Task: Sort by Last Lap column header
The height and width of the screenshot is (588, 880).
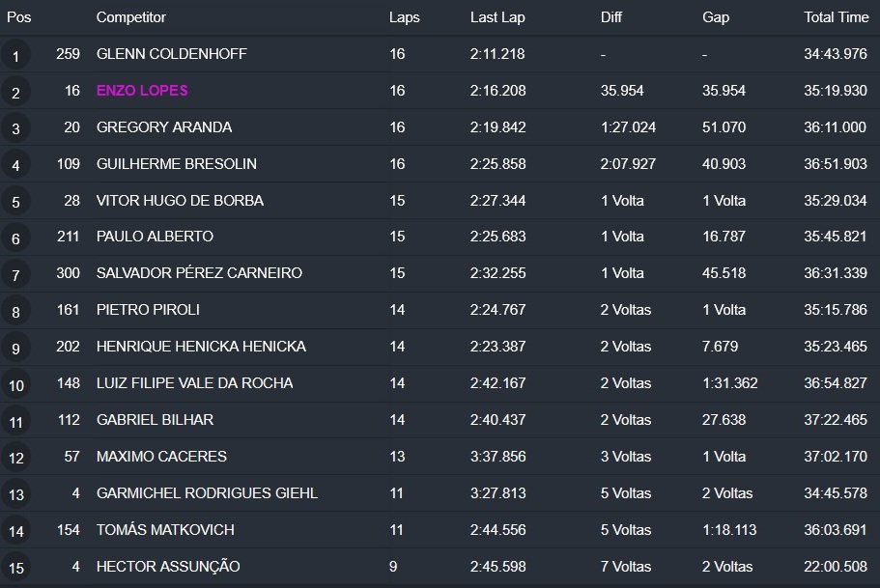Action: click(497, 17)
